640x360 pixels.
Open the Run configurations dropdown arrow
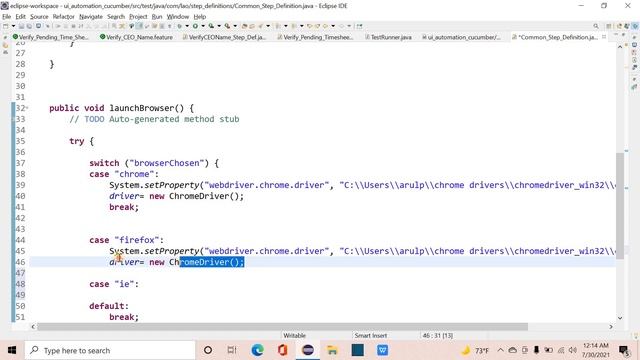click(203, 26)
